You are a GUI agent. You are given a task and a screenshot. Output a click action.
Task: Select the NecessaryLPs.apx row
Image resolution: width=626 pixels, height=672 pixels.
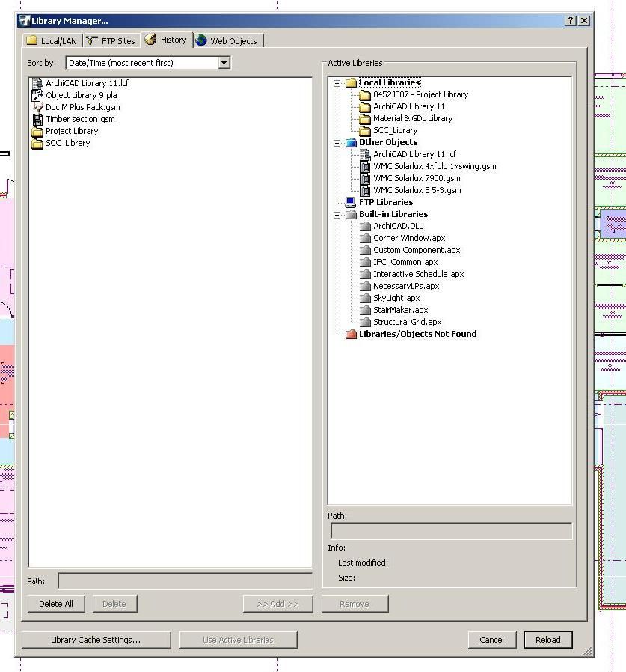click(x=406, y=286)
